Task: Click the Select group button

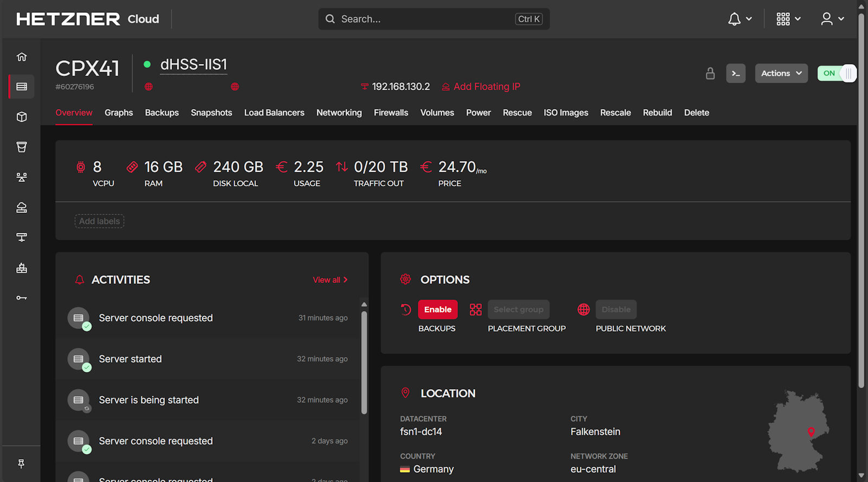Action: pyautogui.click(x=519, y=309)
